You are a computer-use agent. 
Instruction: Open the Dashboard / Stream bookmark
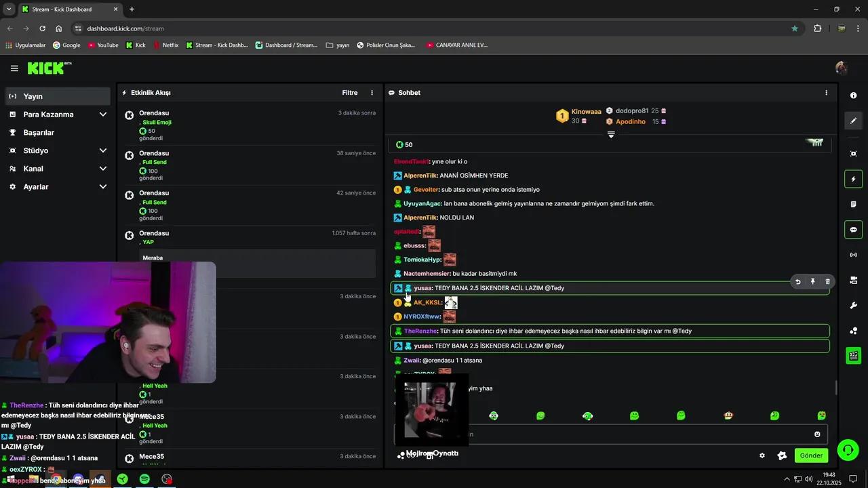coord(286,45)
